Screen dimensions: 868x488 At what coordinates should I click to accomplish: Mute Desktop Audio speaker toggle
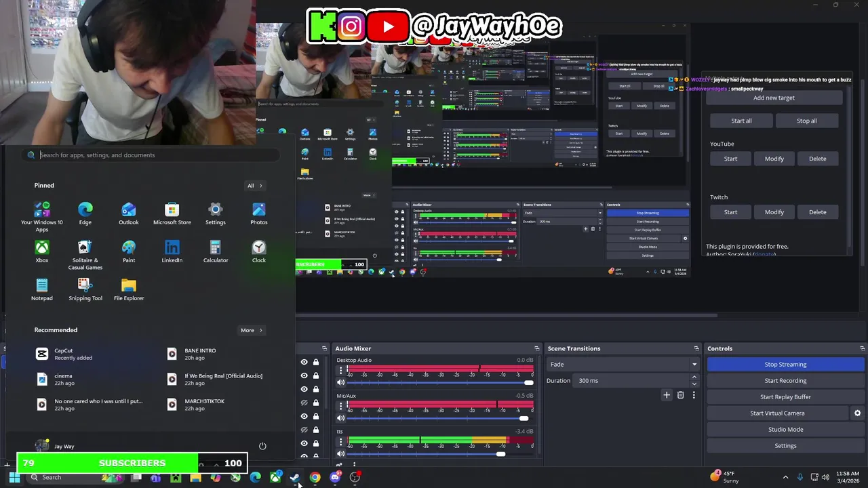pos(341,383)
